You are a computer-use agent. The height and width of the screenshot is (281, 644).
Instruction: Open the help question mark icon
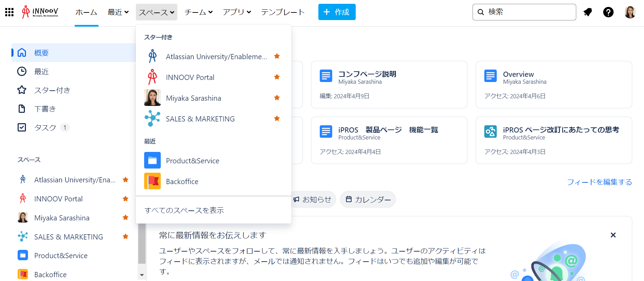pos(608,12)
